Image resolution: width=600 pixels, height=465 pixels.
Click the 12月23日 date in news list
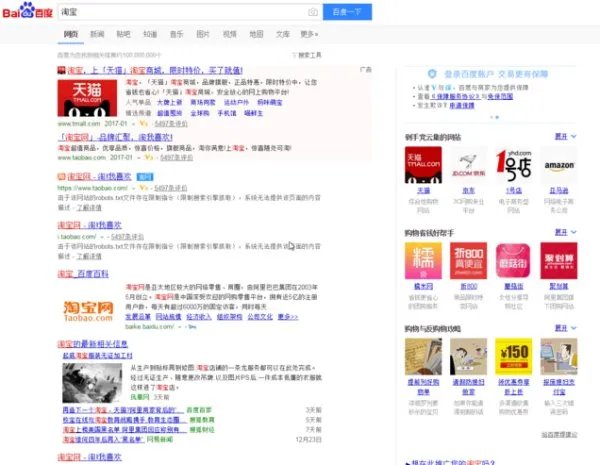[x=308, y=439]
